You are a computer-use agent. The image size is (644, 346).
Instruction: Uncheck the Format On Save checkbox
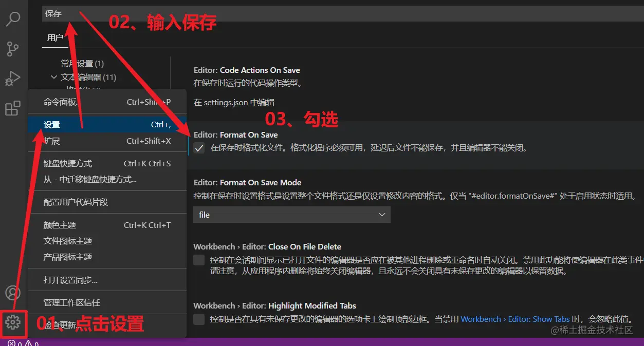click(199, 148)
